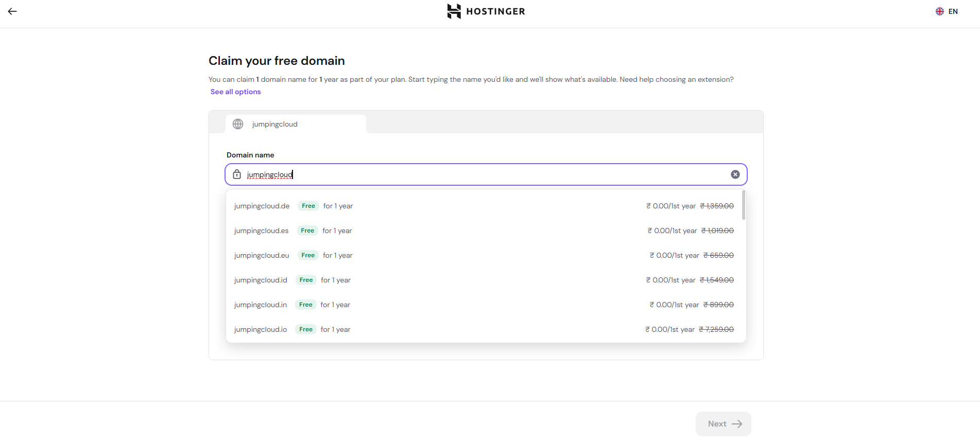Select the jumpingcloud tab

[x=296, y=124]
